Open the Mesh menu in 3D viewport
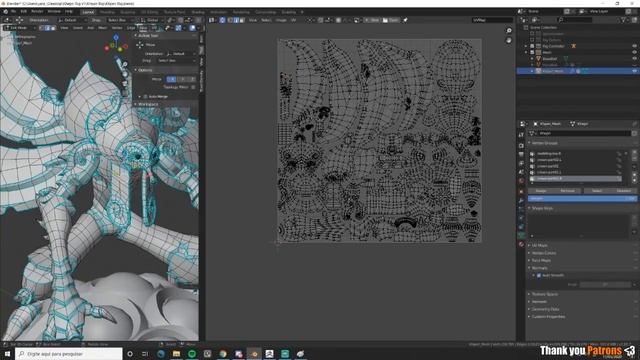Viewport: 640px width, 360px height. pos(102,28)
